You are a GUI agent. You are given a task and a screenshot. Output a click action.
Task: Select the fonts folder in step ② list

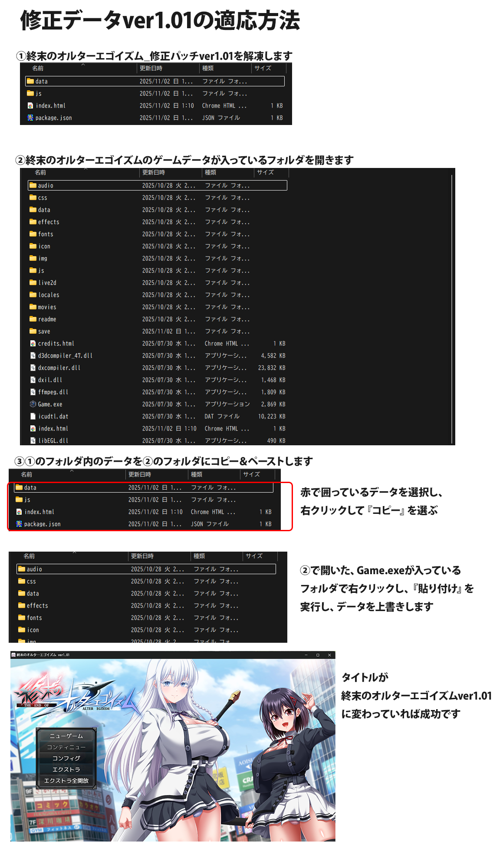tap(158, 234)
